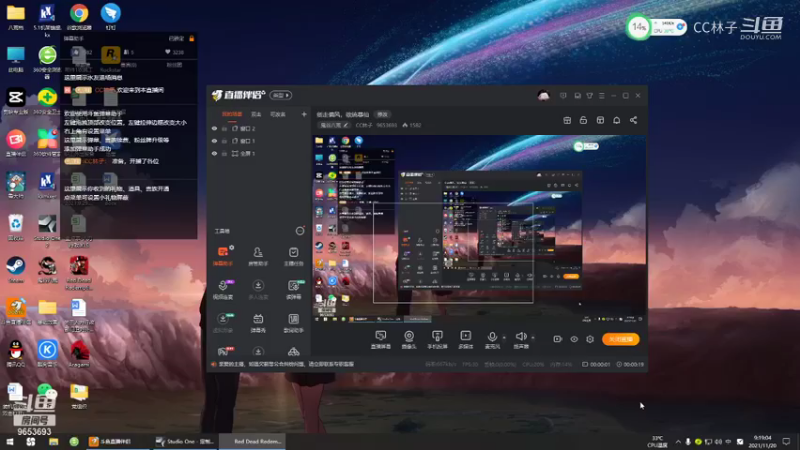Open the virtual avatar tool with green badge
Image resolution: width=800 pixels, height=450 pixels.
[222, 323]
